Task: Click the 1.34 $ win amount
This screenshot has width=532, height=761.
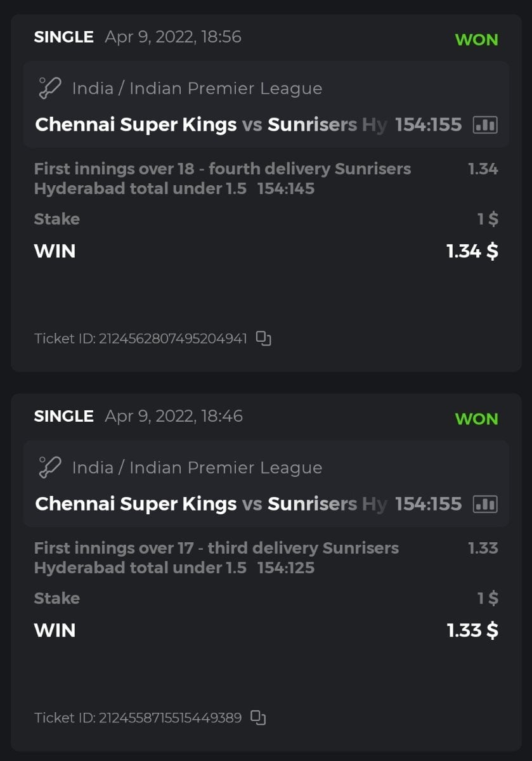Action: 472,251
